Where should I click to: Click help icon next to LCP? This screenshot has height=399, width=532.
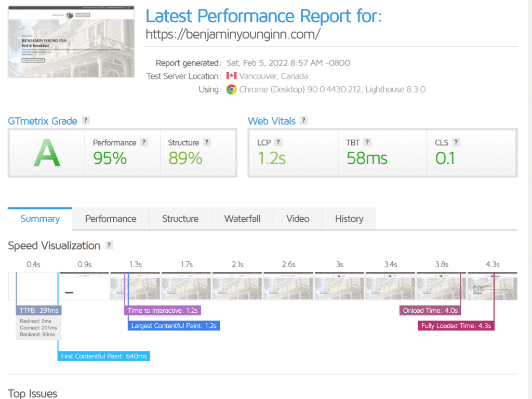(278, 142)
